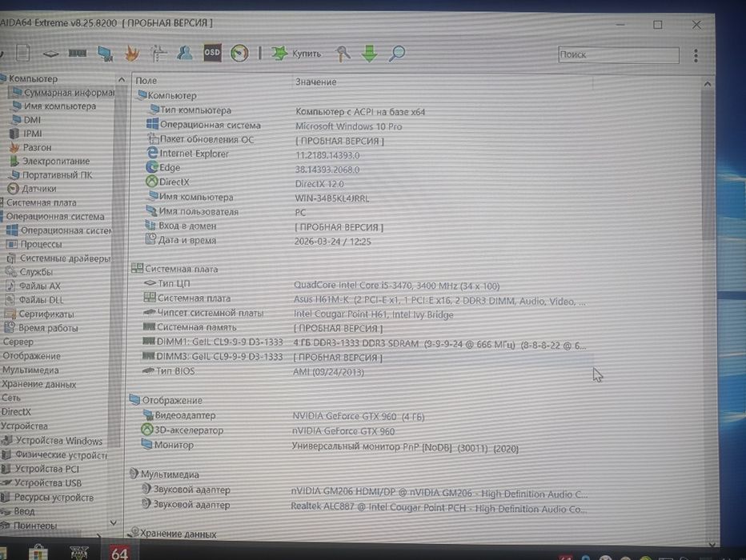Expand the Мультимедиа tree category

[x=30, y=370]
